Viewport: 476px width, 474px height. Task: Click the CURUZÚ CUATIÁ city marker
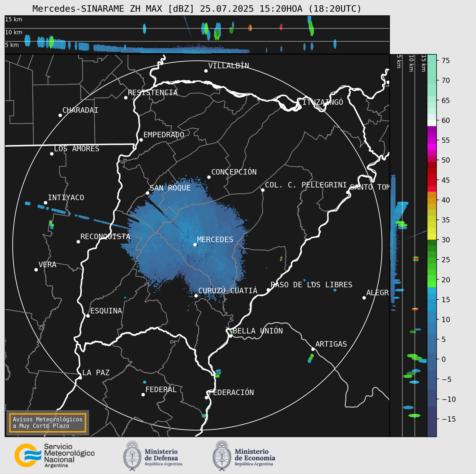[196, 296]
